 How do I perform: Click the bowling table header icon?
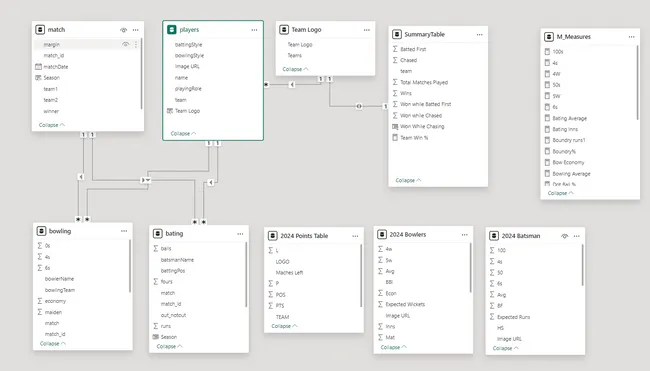[x=41, y=231]
